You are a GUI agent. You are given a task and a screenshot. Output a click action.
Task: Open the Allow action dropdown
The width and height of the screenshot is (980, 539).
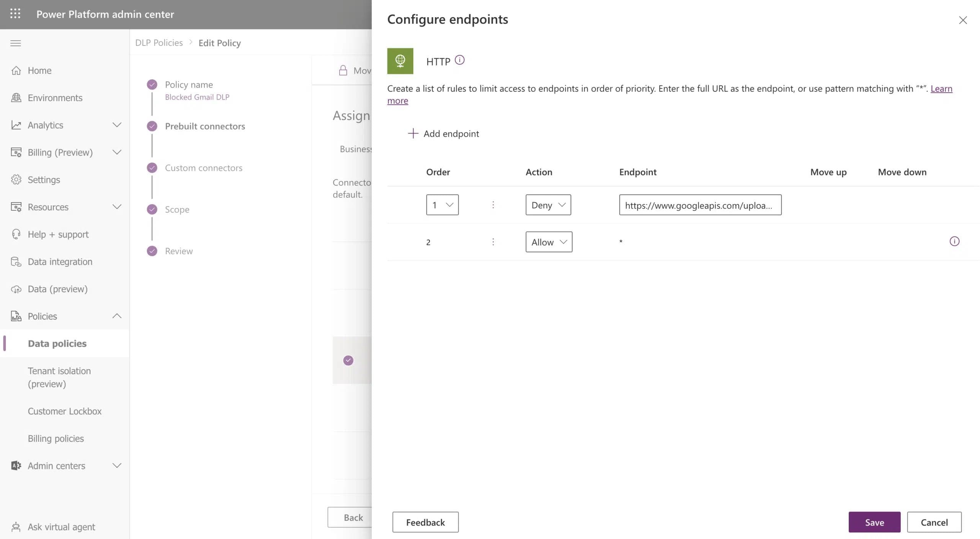[549, 242]
